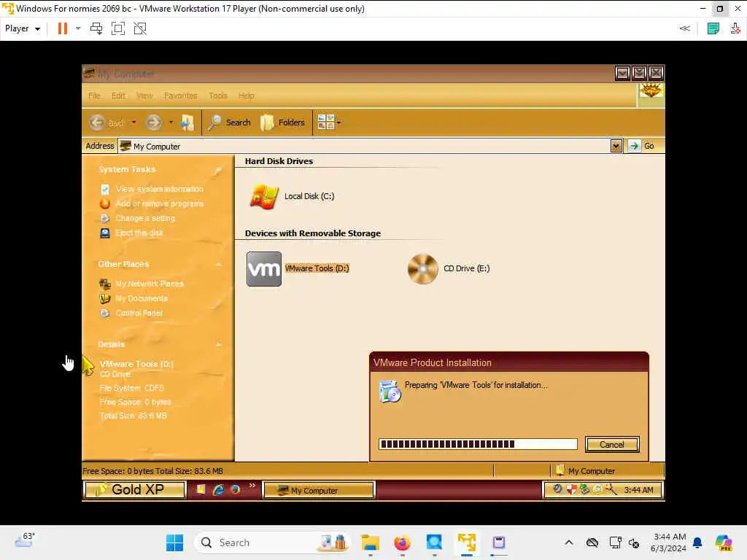Image resolution: width=747 pixels, height=560 pixels.
Task: Click the Forward arrow button
Action: pos(153,122)
